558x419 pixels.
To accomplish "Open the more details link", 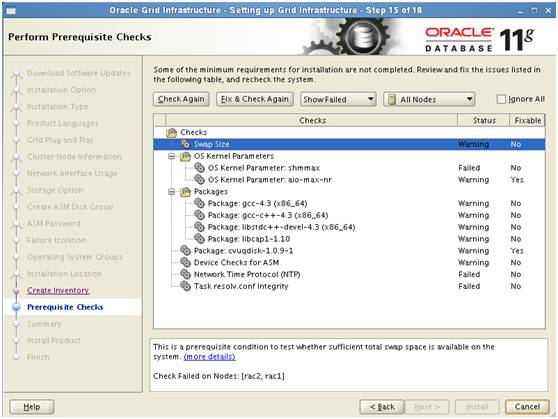I will click(210, 356).
